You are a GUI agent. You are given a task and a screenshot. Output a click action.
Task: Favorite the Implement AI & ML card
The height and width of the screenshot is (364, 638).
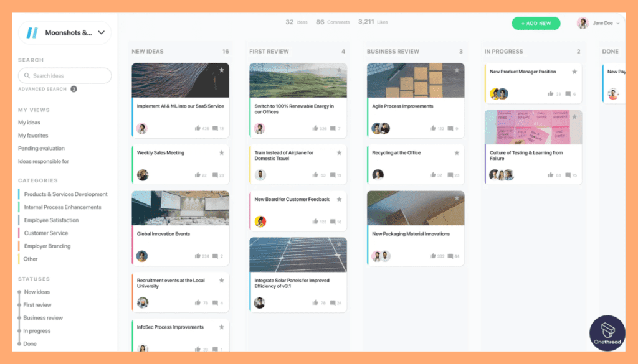click(222, 70)
